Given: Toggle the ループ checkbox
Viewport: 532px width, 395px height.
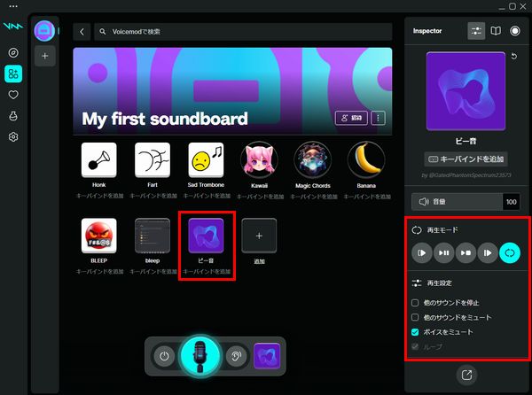Looking at the screenshot, I should (x=415, y=346).
